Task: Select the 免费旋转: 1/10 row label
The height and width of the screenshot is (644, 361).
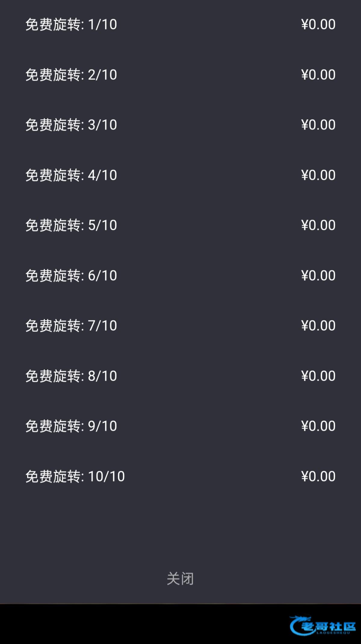Action: 71,24
